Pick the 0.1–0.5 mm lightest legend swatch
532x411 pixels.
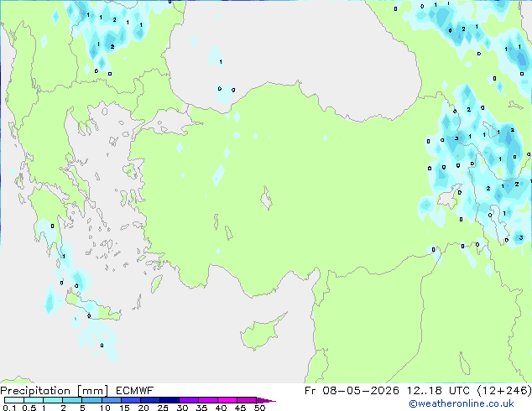pos(14,400)
